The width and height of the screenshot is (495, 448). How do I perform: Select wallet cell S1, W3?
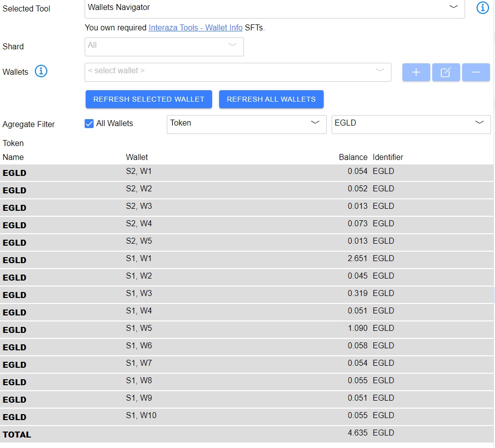point(138,293)
